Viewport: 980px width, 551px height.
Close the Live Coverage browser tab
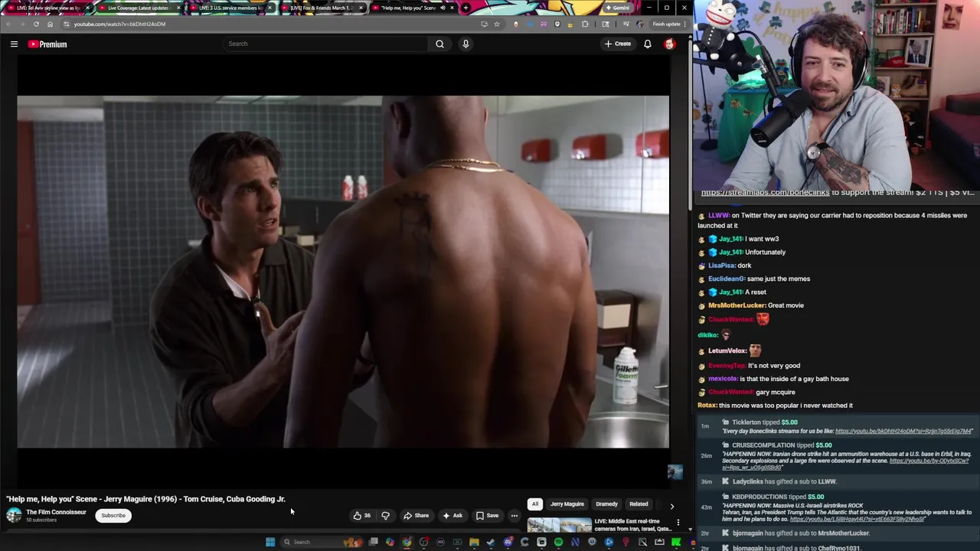(x=178, y=8)
